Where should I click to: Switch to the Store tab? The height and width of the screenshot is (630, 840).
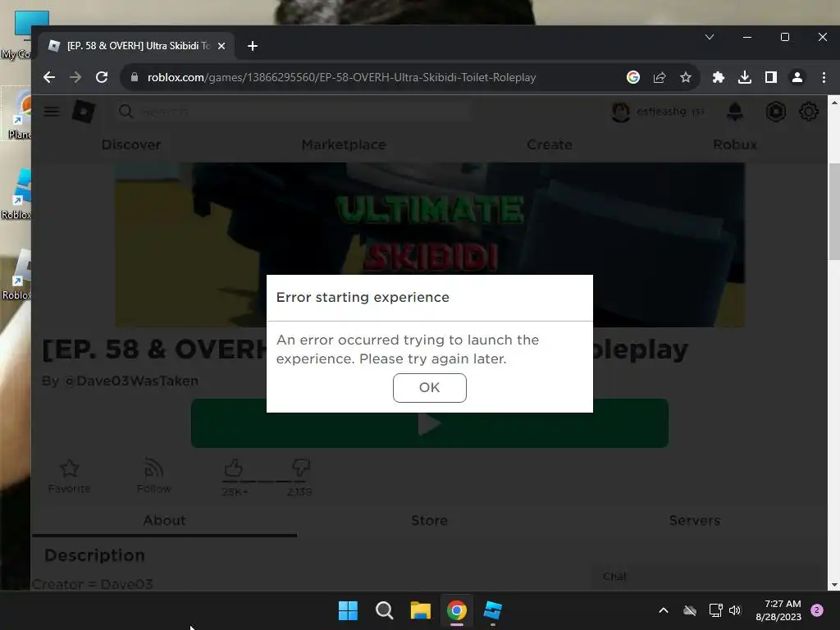(x=429, y=521)
